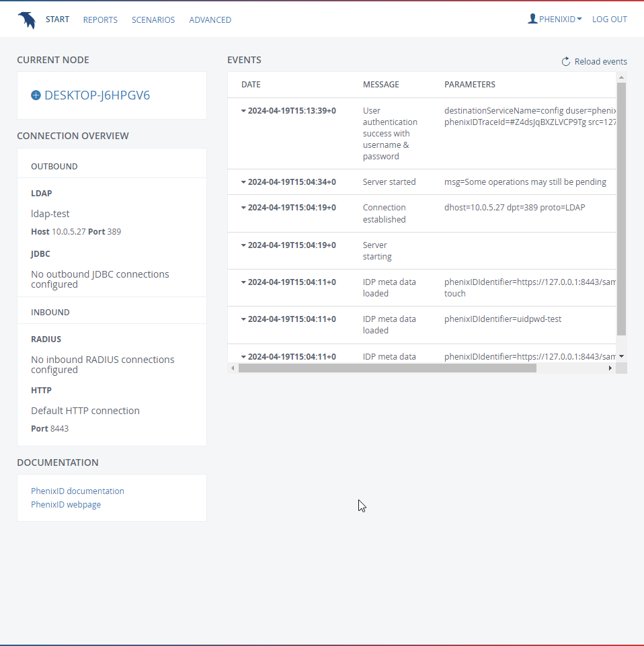Click the horizontal scrollbar thumb in events
Viewport: 644px width, 646px height.
pyautogui.click(x=387, y=368)
